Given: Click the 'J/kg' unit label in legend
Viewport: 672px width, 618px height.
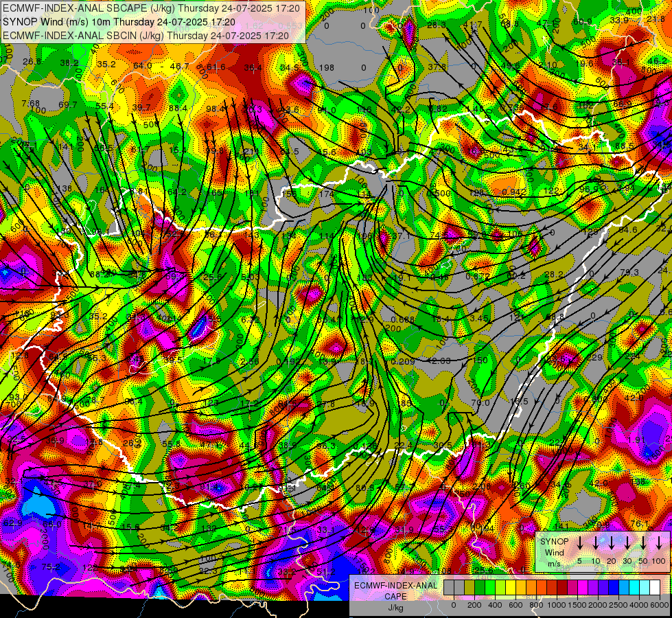Looking at the screenshot, I should click(x=396, y=607).
